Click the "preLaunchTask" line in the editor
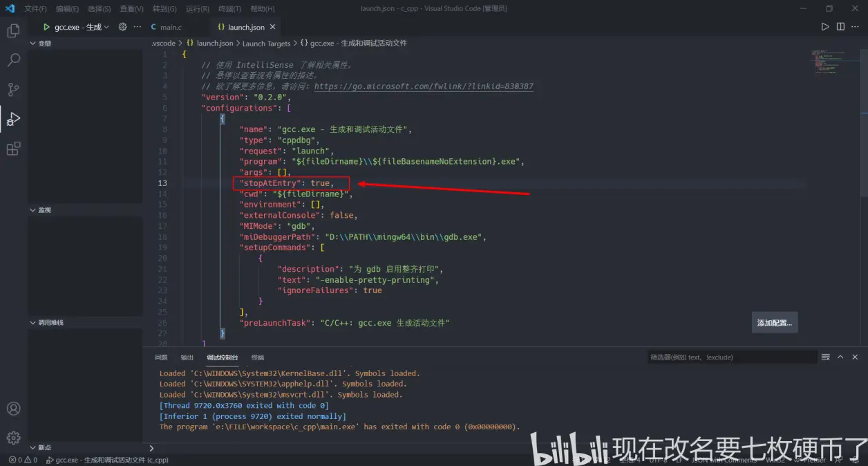Viewport: 868px width, 466px height. click(x=344, y=323)
